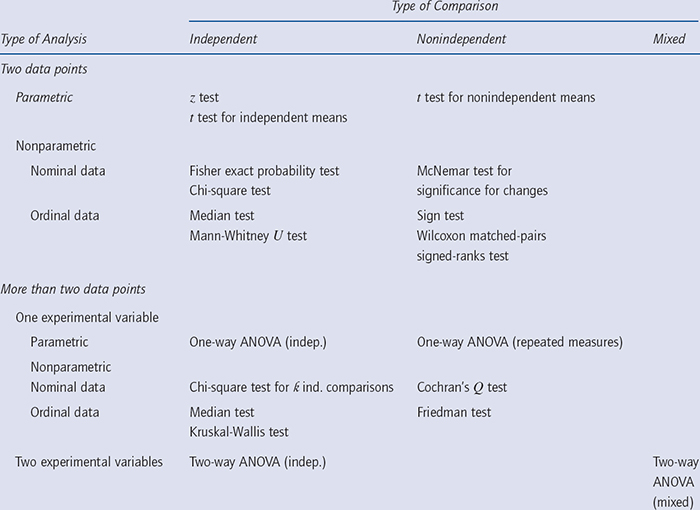Select "One-way ANOVA (repeated measures)"
The width and height of the screenshot is (700, 510).
[x=519, y=342]
